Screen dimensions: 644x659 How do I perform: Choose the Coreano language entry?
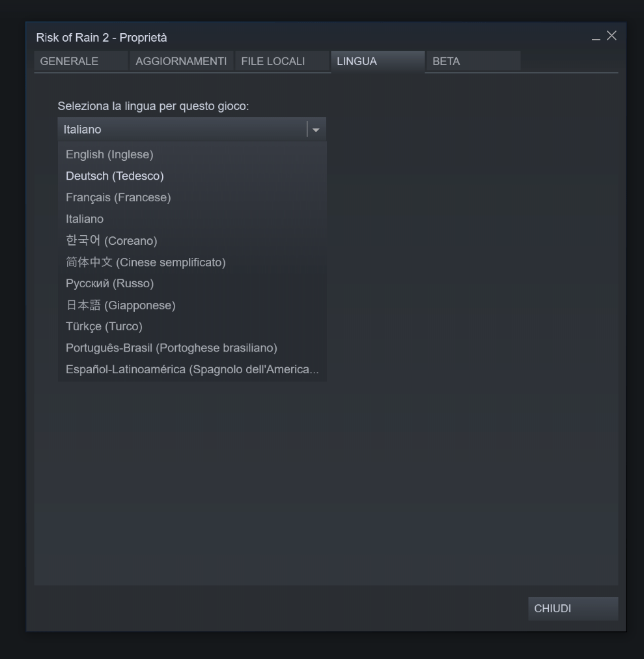coord(192,240)
